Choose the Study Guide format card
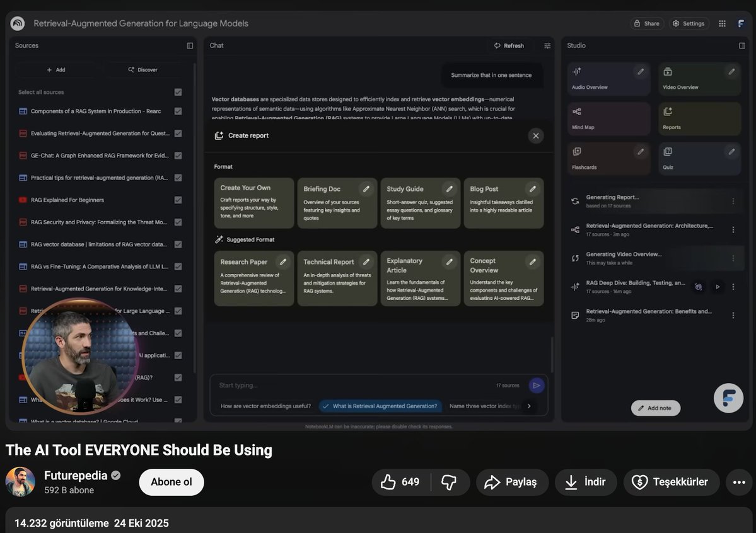 coord(421,203)
